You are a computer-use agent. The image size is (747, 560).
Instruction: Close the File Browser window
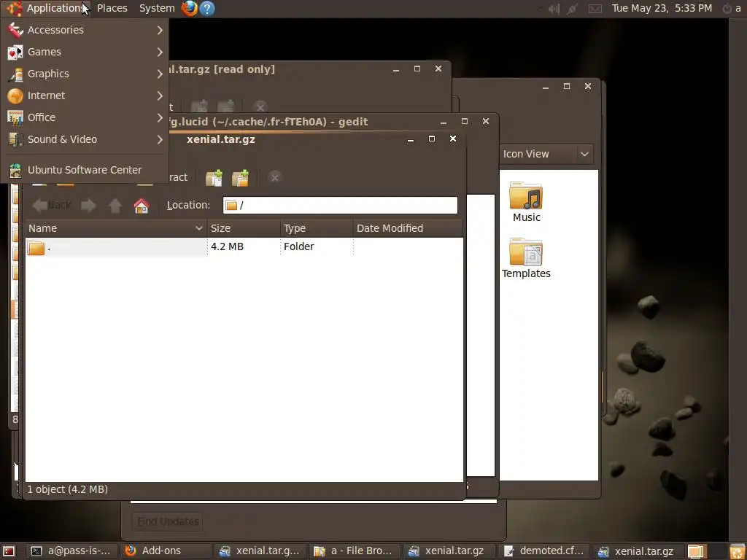click(x=588, y=86)
